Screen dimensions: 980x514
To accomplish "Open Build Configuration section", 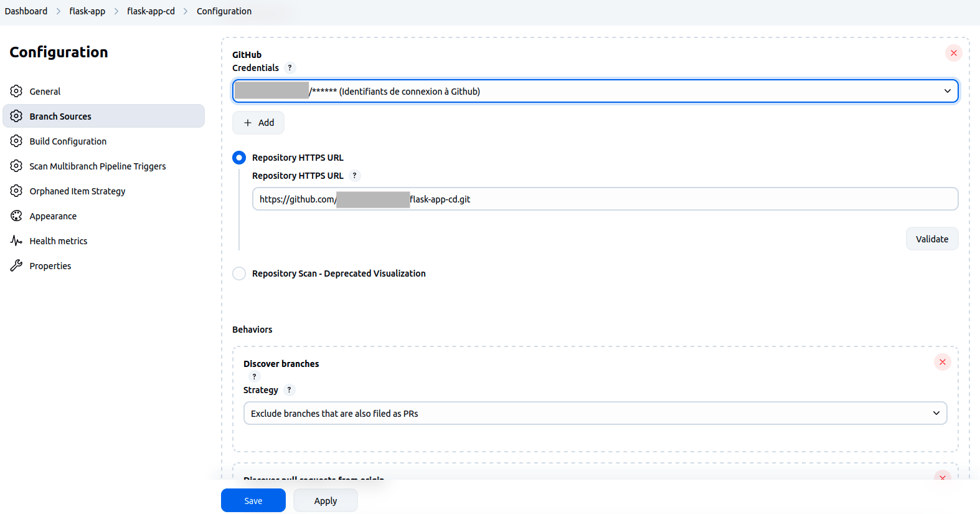I will (68, 141).
